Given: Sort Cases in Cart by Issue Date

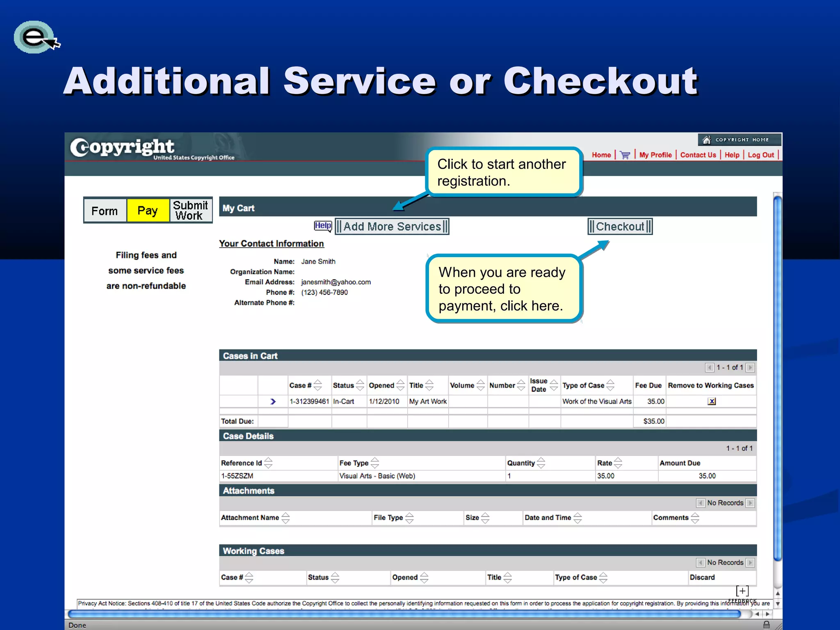Looking at the screenshot, I should pyautogui.click(x=554, y=385).
